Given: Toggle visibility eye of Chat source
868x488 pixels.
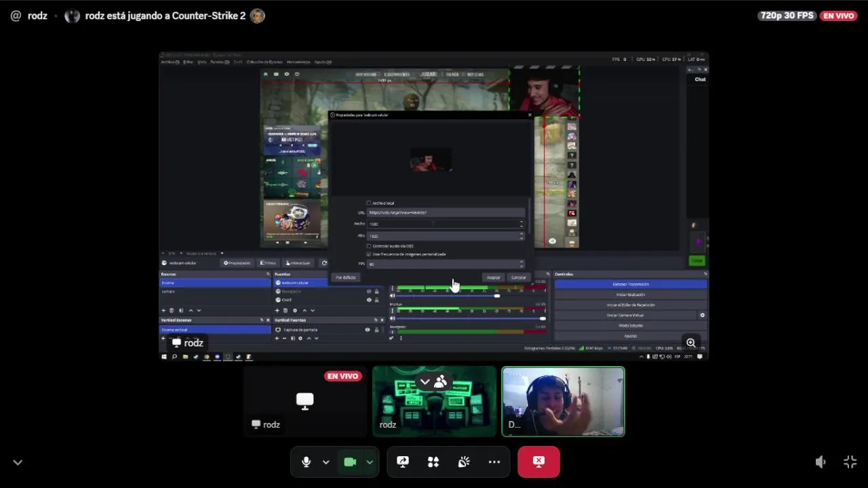Looking at the screenshot, I should 369,300.
